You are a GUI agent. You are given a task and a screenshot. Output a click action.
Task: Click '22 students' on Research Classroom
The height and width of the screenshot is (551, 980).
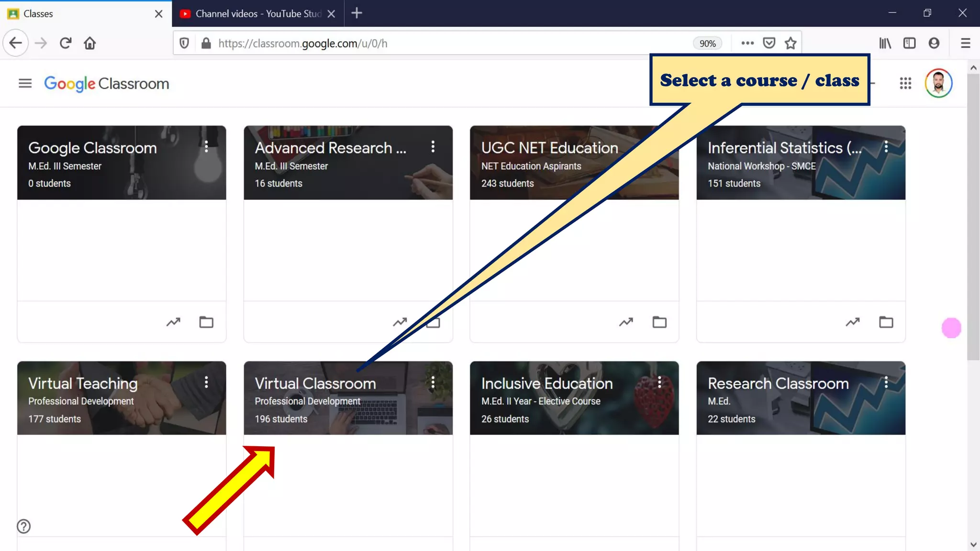pos(732,419)
